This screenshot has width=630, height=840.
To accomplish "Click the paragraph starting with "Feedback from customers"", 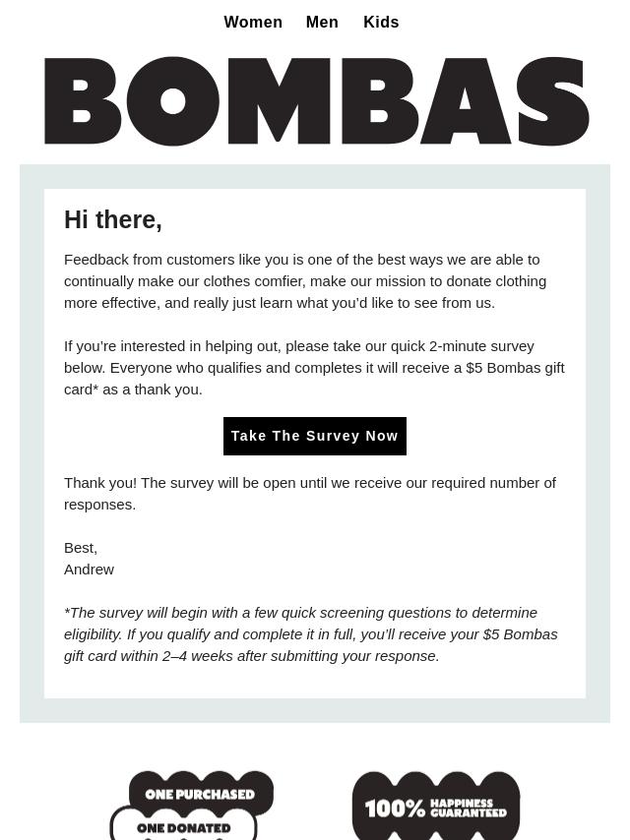I will pos(305,280).
